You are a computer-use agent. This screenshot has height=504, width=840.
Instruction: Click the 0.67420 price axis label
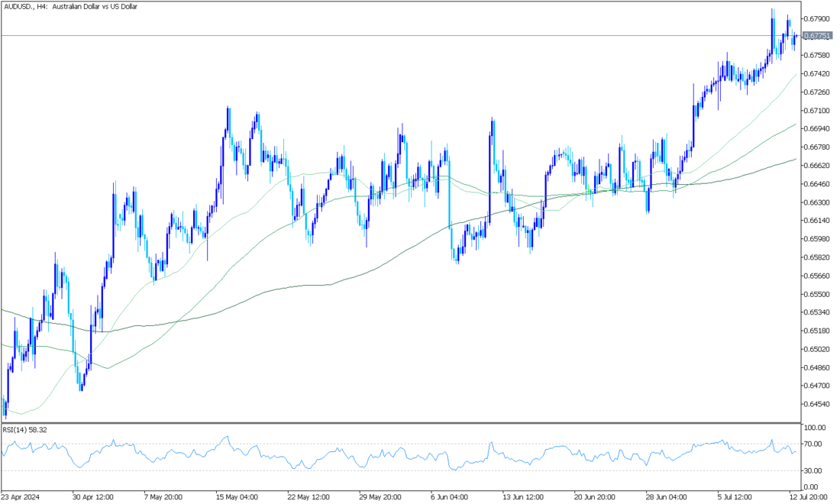click(x=817, y=73)
